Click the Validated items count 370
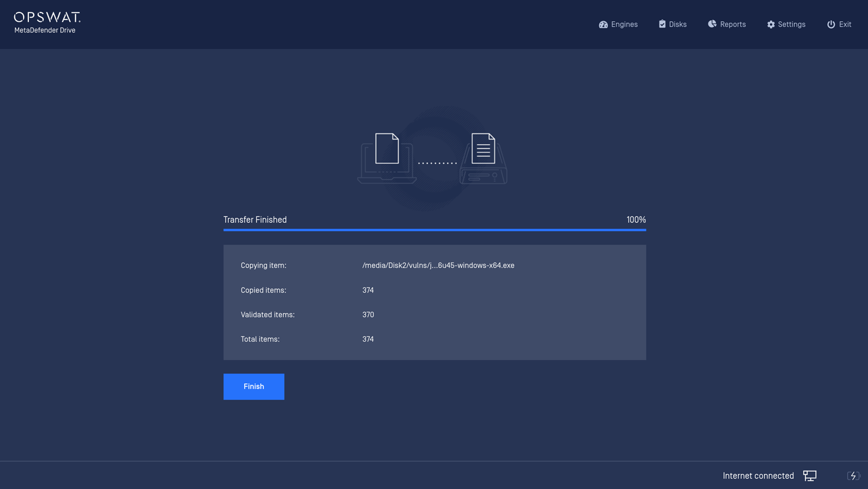 [x=368, y=315]
